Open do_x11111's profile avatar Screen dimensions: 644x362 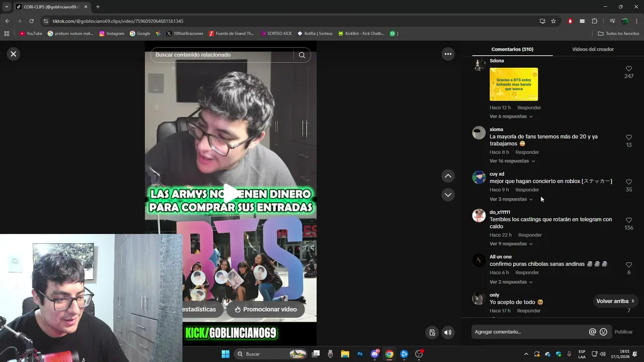[479, 216]
